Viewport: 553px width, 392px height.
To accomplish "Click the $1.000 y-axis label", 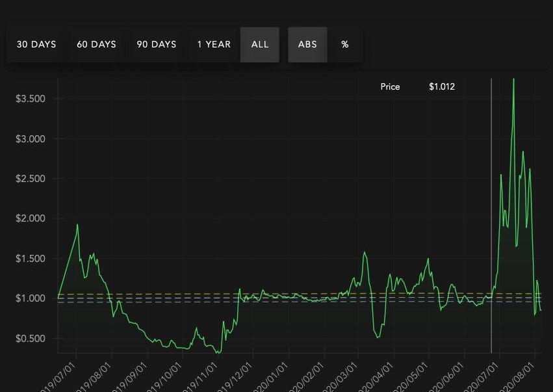I will tap(30, 299).
